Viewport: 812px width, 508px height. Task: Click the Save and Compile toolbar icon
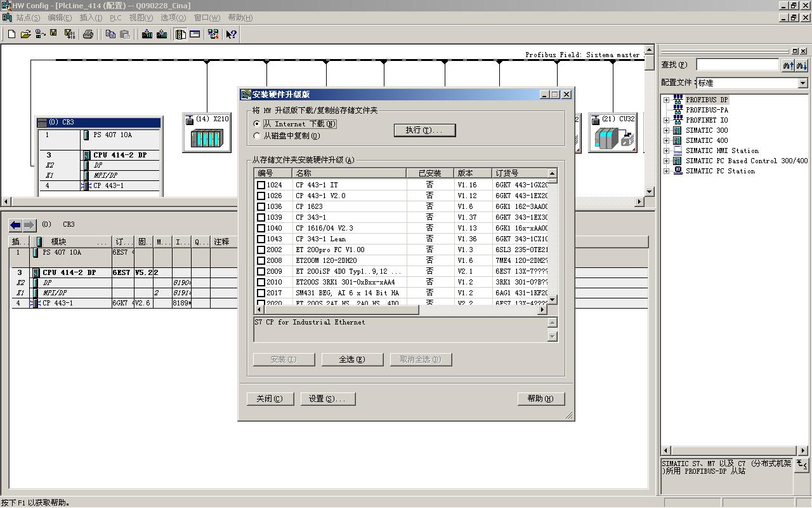click(x=69, y=34)
